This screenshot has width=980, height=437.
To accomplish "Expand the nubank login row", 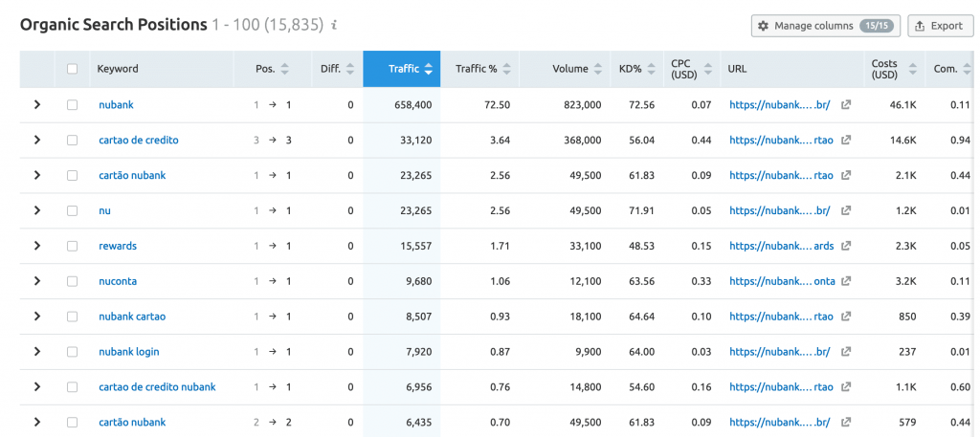I will click(x=37, y=352).
